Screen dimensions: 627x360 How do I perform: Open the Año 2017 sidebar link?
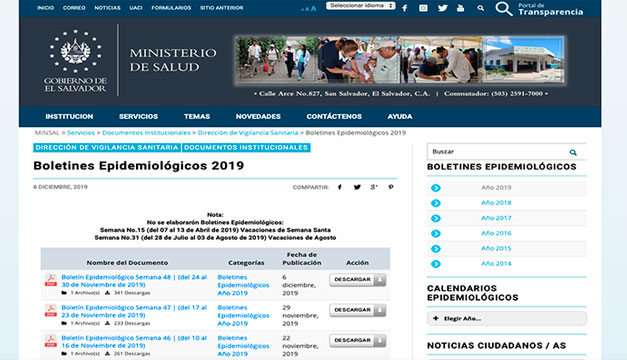(x=496, y=218)
